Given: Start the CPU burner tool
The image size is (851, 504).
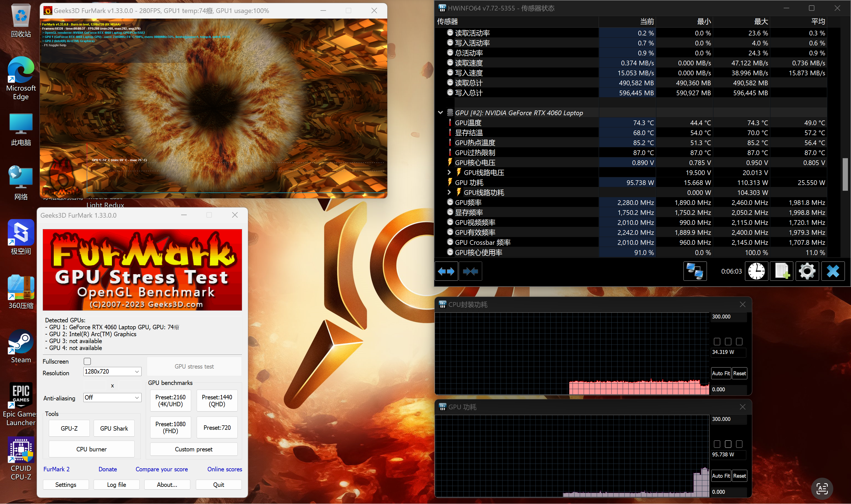Looking at the screenshot, I should click(91, 449).
